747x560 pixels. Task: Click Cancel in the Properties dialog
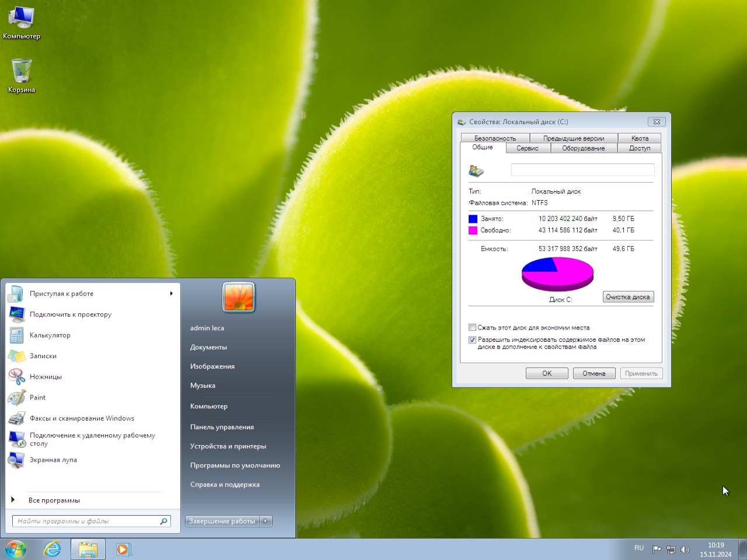tap(594, 373)
